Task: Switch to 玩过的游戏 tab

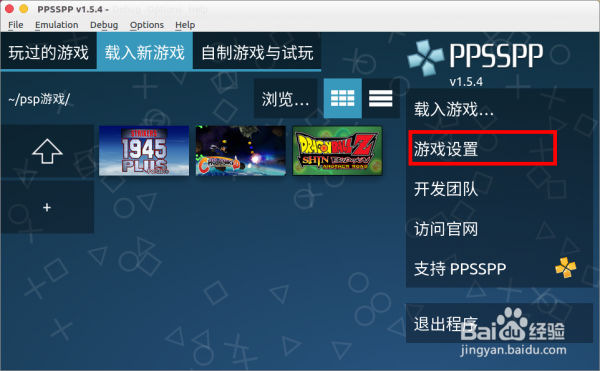Action: tap(49, 52)
